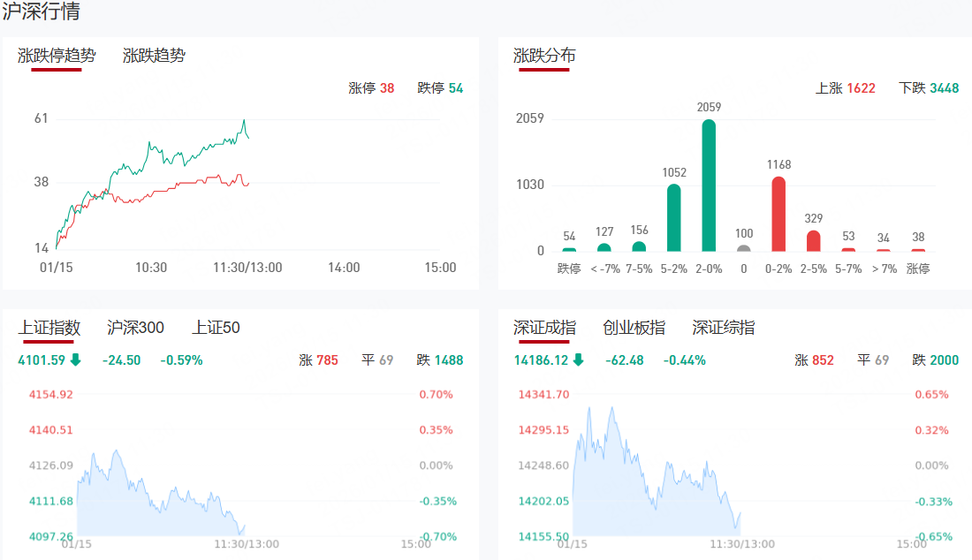Click the gray bar labeled 100
The height and width of the screenshot is (560, 972).
click(x=744, y=248)
